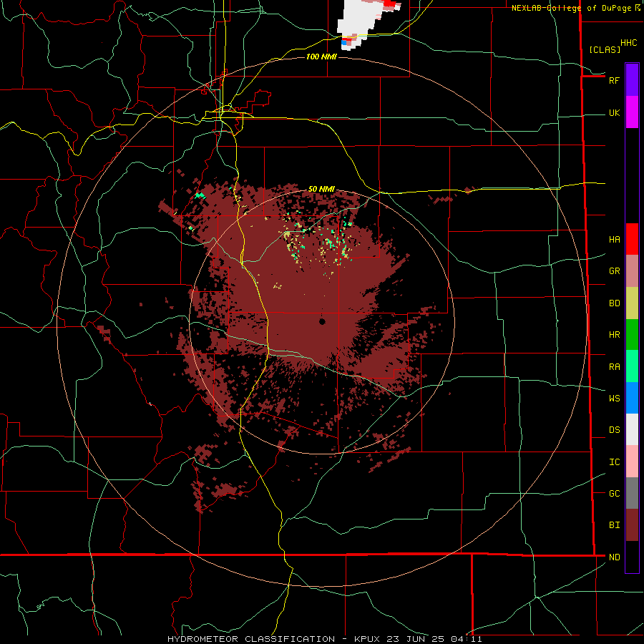Click the cyan rain pixel cluster northwest
644x644 pixels.
pyautogui.click(x=200, y=195)
